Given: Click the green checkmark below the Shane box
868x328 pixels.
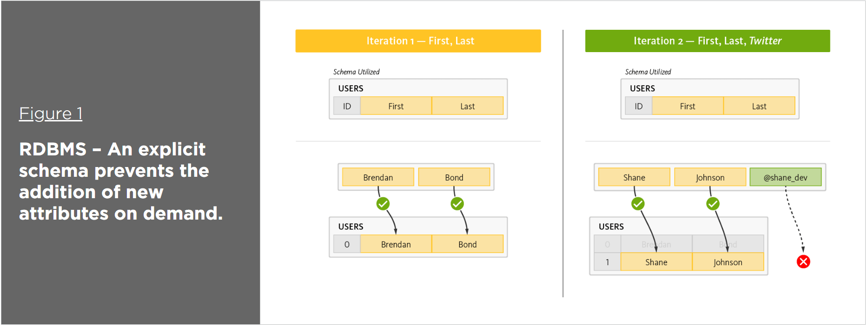Looking at the screenshot, I should point(637,204).
